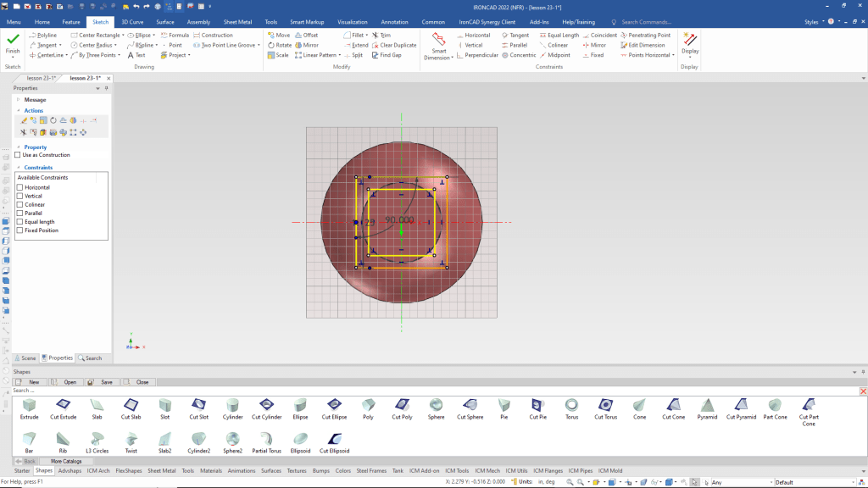Open the Center Rectangle dropdown arrow

click(x=123, y=36)
